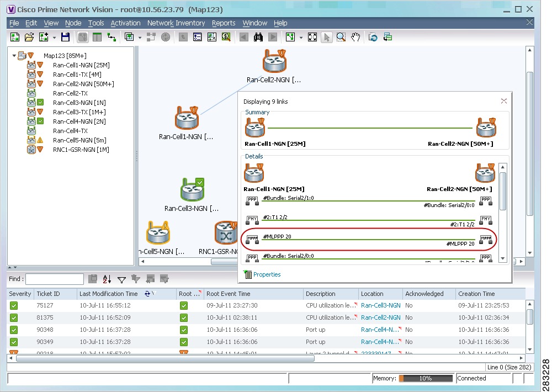Select the #2:T1 2/2 link row in Details
552x392 pixels.
369,220
